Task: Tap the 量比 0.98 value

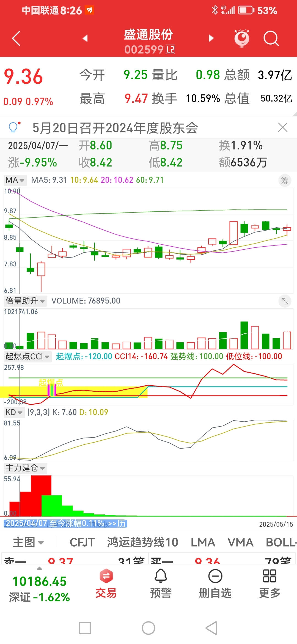Action: click(x=208, y=75)
